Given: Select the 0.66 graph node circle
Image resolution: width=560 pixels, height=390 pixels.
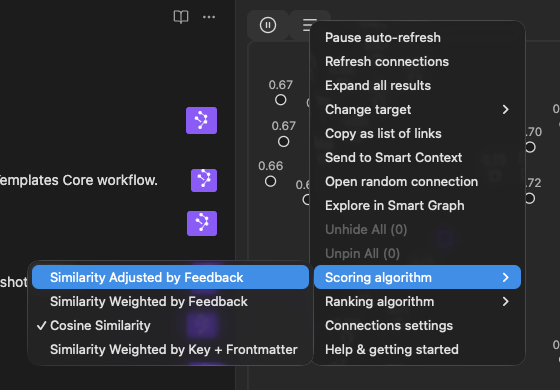Looking at the screenshot, I should click(270, 181).
